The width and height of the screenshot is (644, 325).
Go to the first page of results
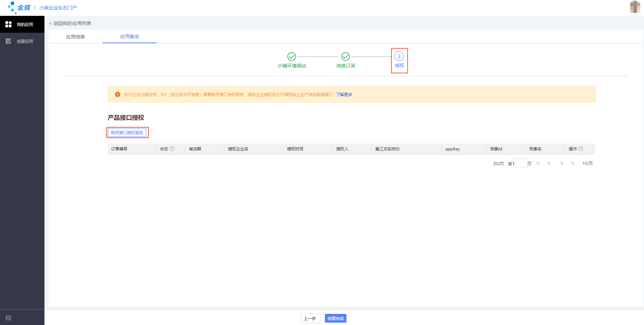538,163
